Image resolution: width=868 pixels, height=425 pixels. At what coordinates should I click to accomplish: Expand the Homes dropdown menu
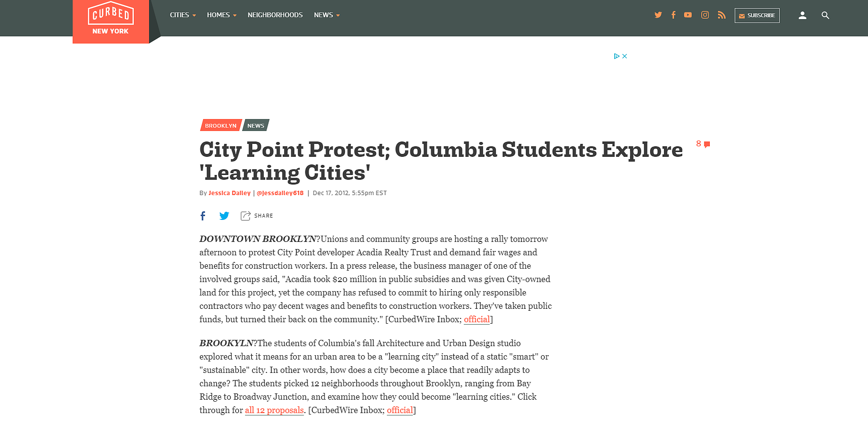coord(222,15)
